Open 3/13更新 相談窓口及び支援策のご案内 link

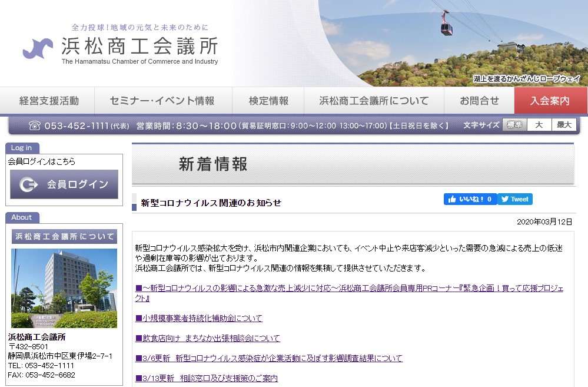point(207,378)
